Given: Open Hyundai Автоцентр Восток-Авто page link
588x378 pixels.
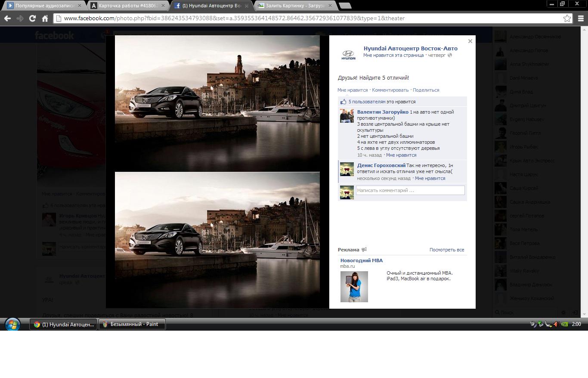Looking at the screenshot, I should pos(410,48).
